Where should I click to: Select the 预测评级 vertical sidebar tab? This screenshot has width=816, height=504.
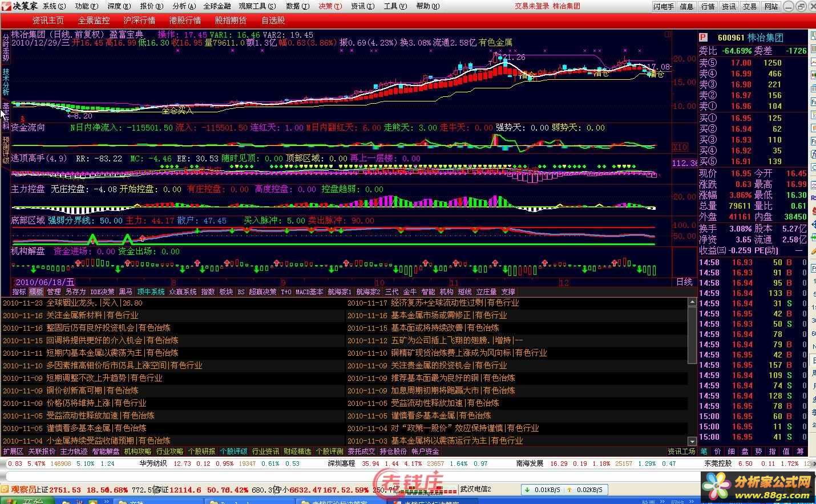tap(6, 150)
